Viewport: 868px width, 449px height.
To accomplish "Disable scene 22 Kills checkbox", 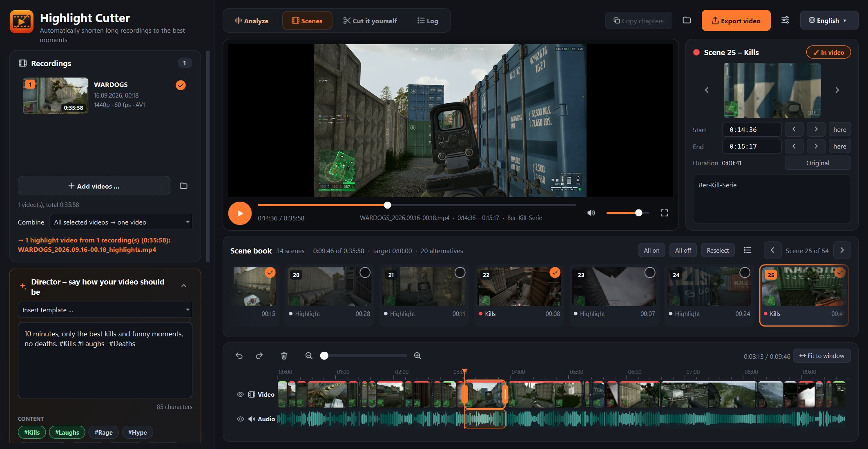I will tap(555, 273).
